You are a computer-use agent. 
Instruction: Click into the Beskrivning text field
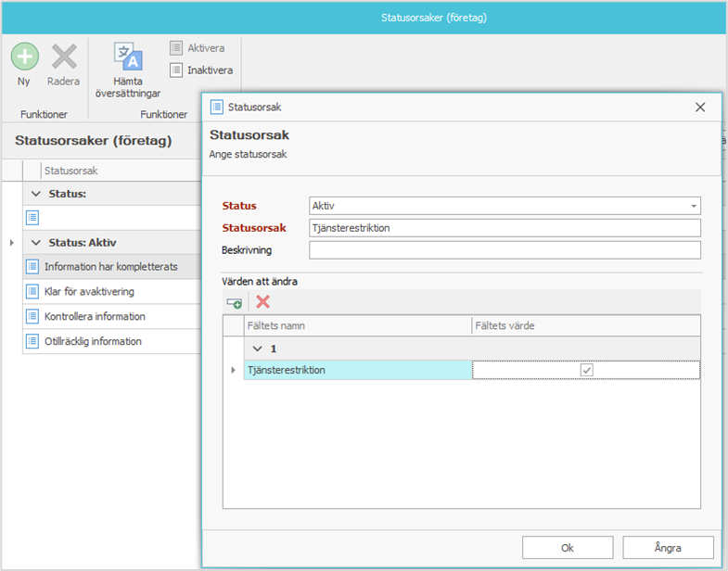coord(504,250)
